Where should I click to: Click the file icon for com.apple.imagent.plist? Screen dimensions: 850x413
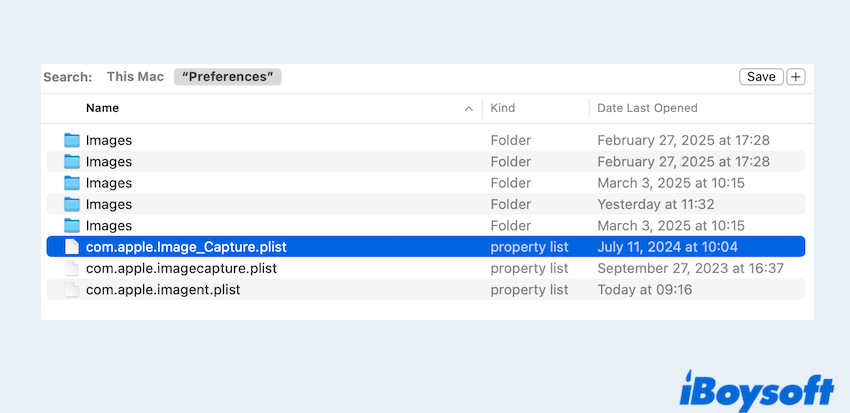tap(71, 290)
